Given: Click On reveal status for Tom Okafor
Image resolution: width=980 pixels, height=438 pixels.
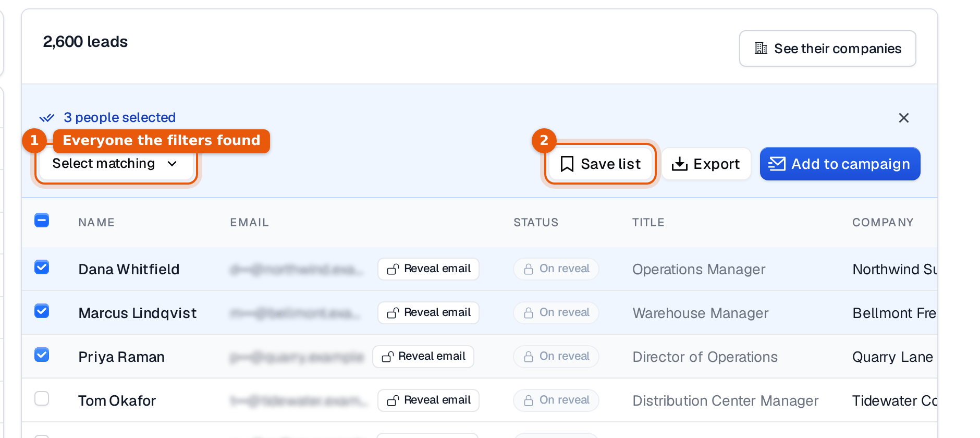Looking at the screenshot, I should pos(556,400).
